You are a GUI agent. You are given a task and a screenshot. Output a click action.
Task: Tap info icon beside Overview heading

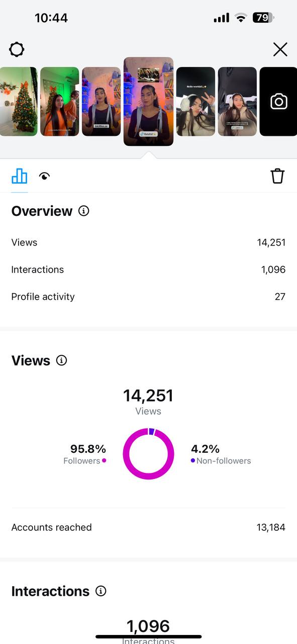[x=84, y=211]
